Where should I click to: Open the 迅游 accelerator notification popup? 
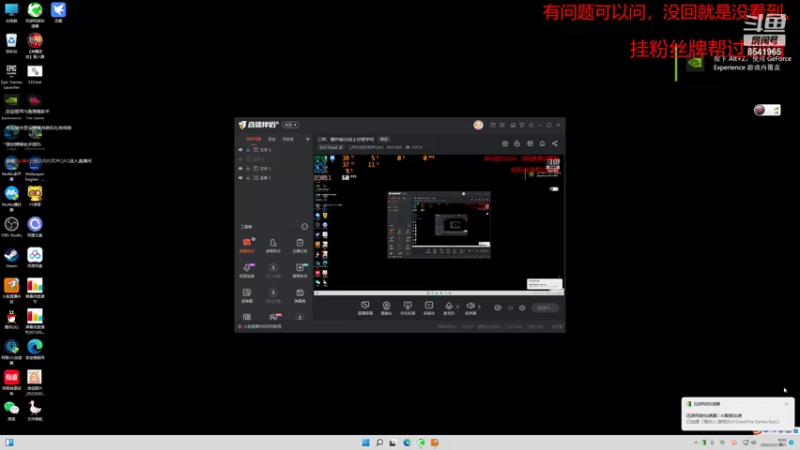(x=738, y=414)
